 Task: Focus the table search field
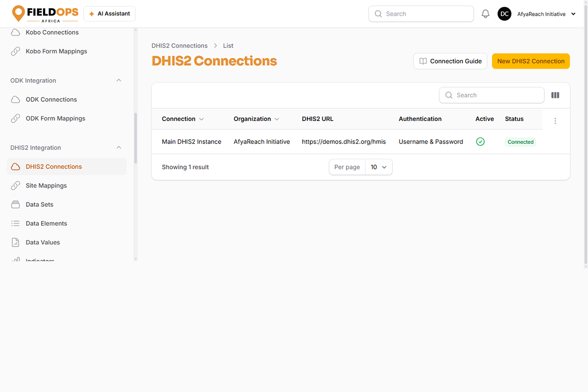(x=491, y=95)
